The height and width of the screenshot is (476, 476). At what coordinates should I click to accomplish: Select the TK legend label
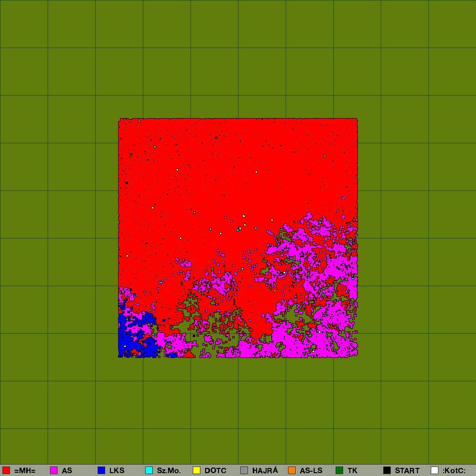[352, 471]
